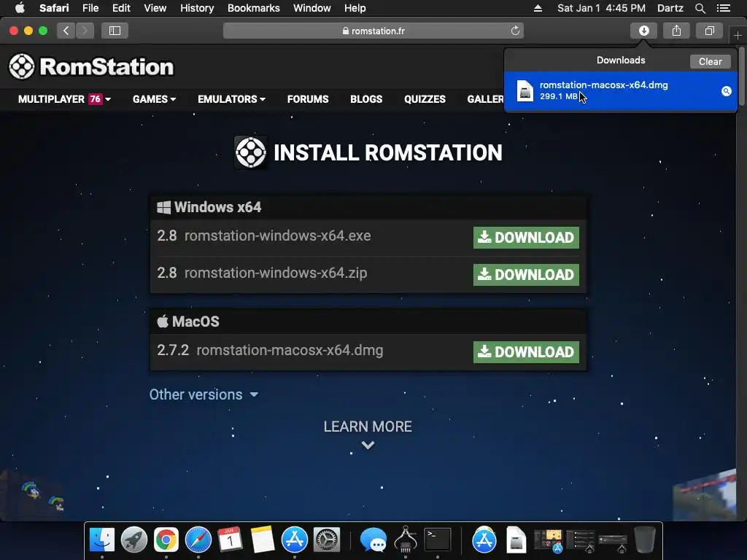Open a new tab with the plus button
Image resolution: width=747 pixels, height=560 pixels.
(x=738, y=35)
